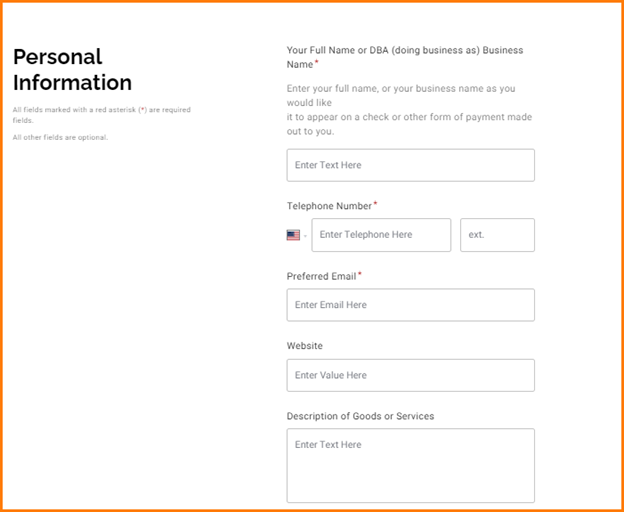
Task: Open the country code dropdown arrow
Action: pos(305,236)
